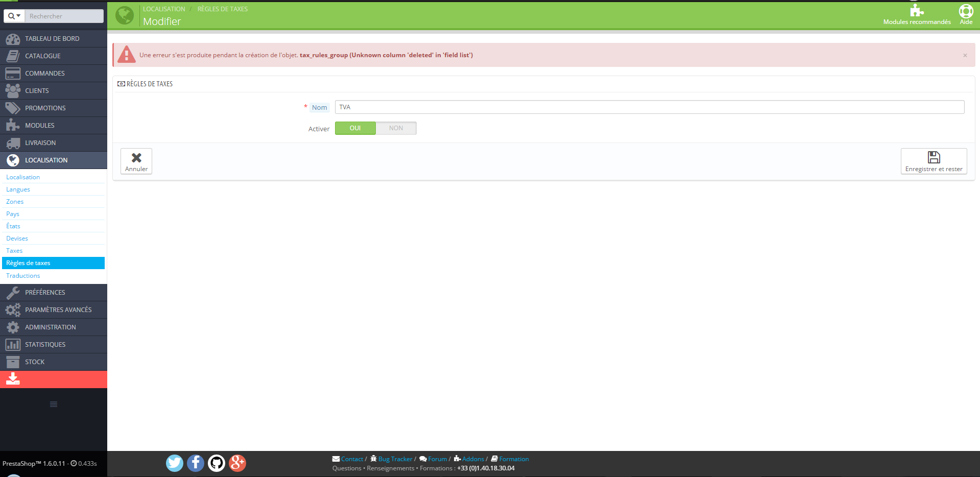Select the highlighted Règles de taxes item

[x=54, y=263]
